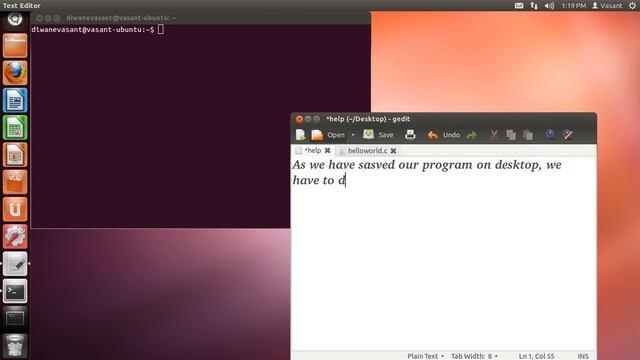Paste clipboard contents in gedit
The width and height of the screenshot is (640, 360).
click(x=528, y=135)
